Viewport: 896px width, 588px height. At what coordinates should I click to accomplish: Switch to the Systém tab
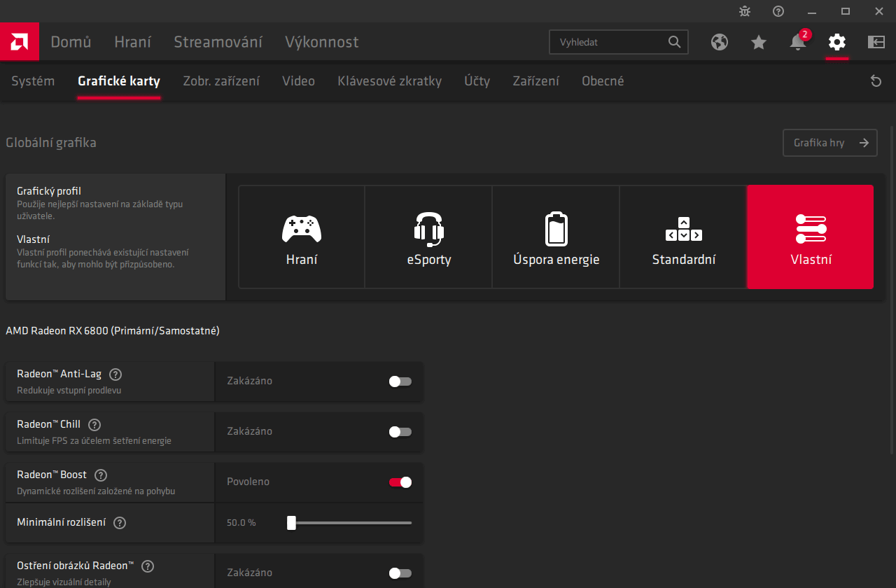click(33, 81)
